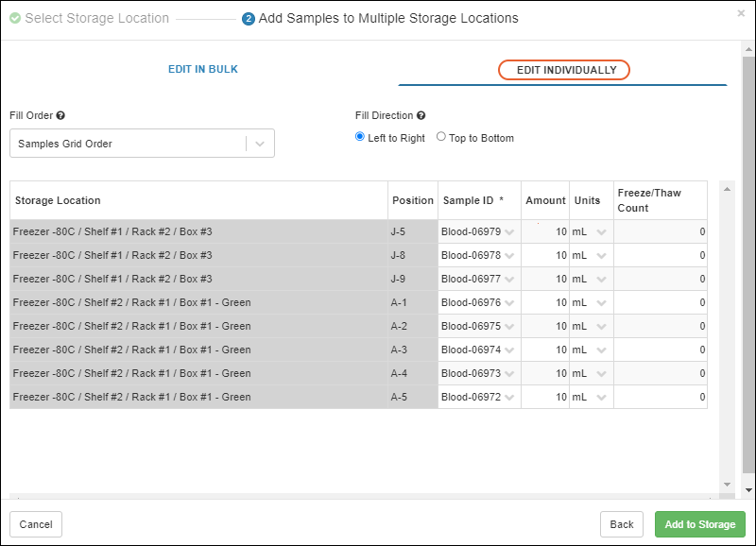756x546 pixels.
Task: Select the Left to Right radio button
Action: coord(360,137)
